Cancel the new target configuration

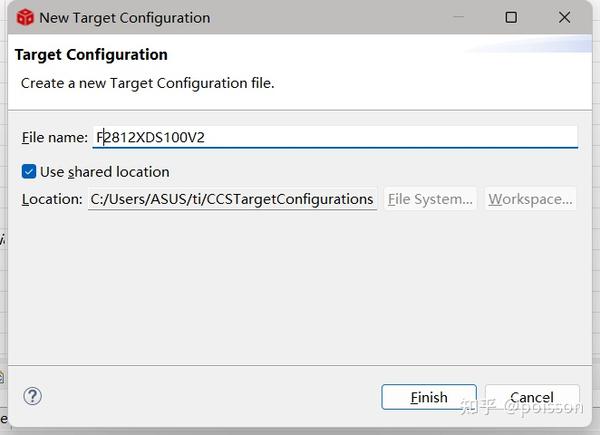(531, 397)
